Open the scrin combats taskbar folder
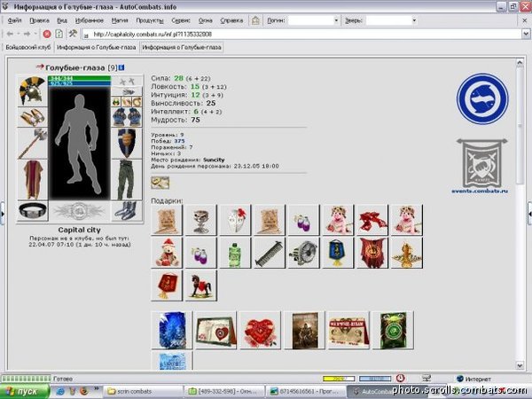Screen dimensions: 532x399 (143, 392)
